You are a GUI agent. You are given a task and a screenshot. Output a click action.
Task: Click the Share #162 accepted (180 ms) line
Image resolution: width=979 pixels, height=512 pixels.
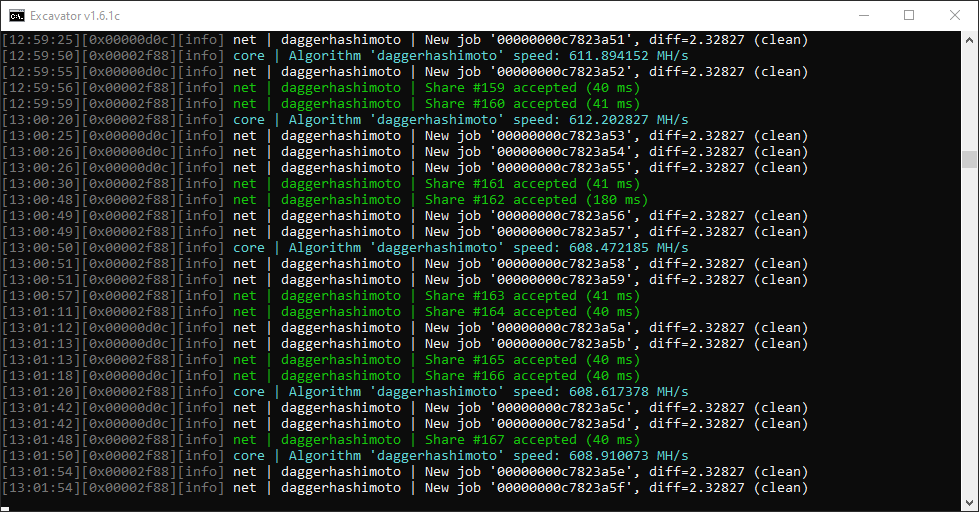[325, 200]
